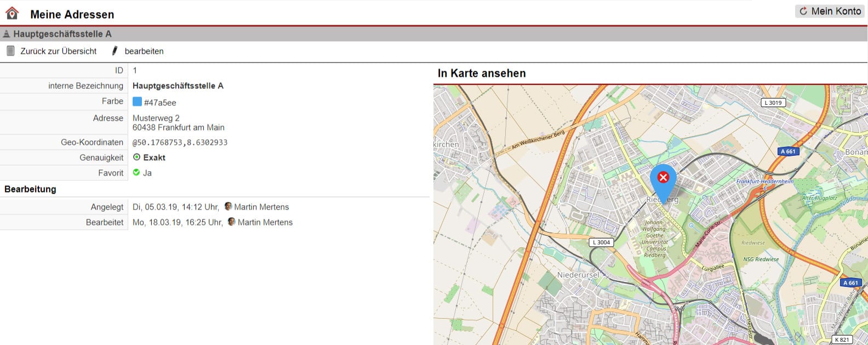Click Martin Mertens avatar in Bearbeitet row
Image resolution: width=868 pixels, height=345 pixels.
[232, 222]
